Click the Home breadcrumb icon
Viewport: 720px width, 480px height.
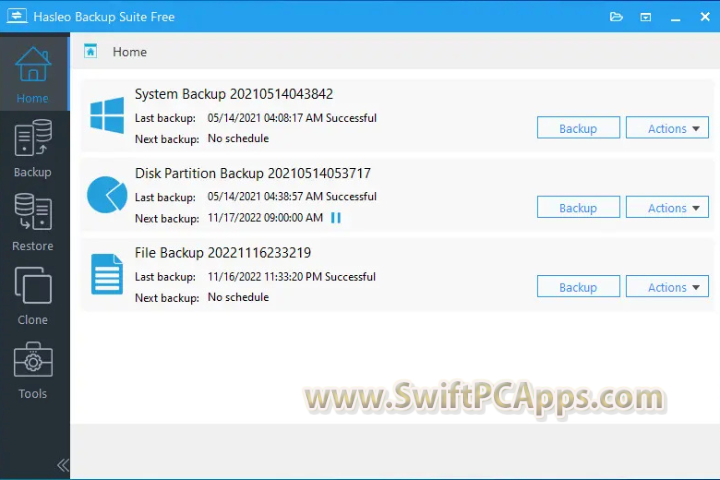pos(90,51)
